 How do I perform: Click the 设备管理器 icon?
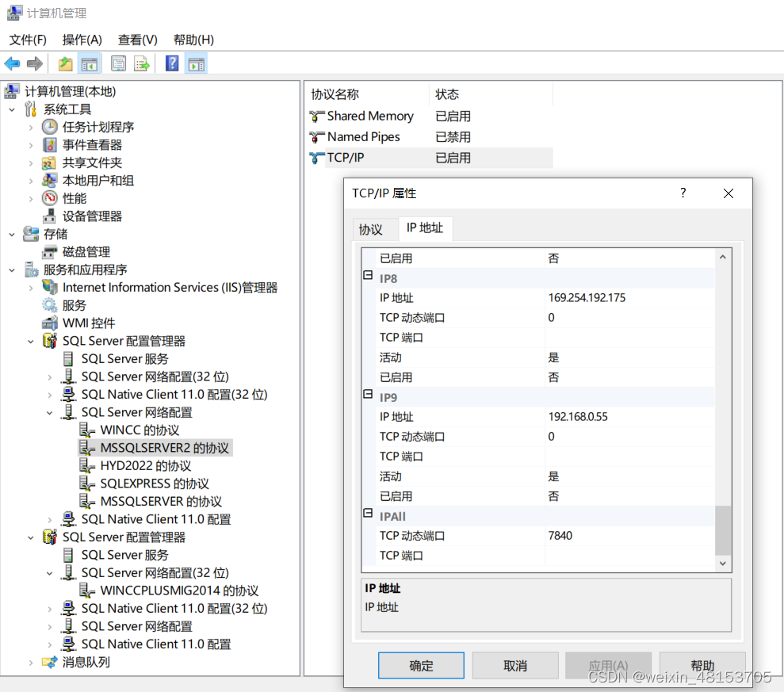(49, 216)
